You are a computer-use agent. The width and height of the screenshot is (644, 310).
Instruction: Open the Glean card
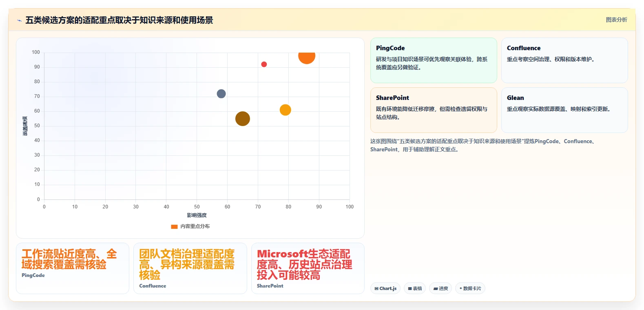click(564, 110)
